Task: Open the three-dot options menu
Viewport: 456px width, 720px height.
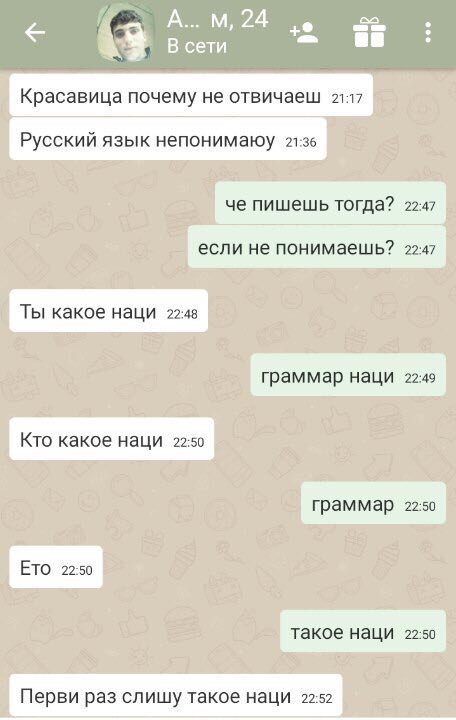Action: [428, 33]
